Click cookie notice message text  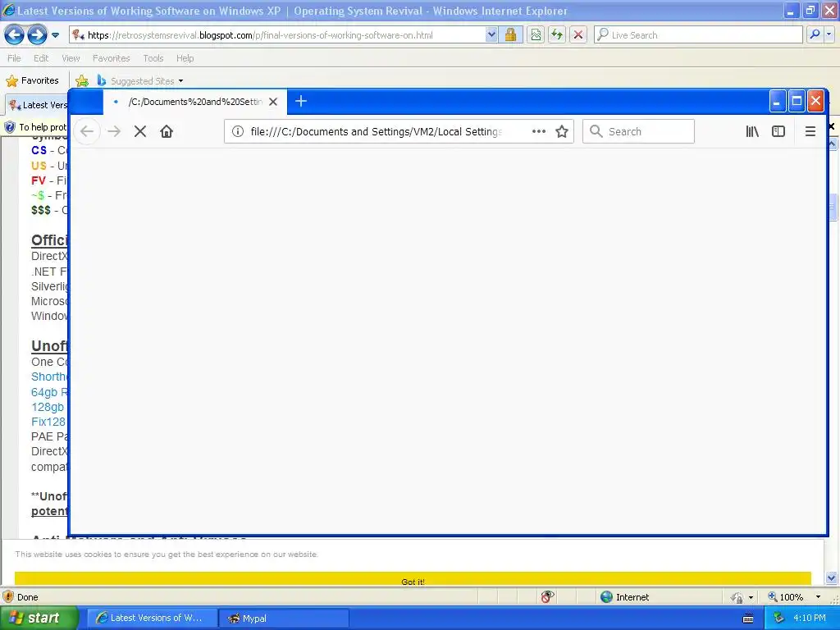click(166, 554)
